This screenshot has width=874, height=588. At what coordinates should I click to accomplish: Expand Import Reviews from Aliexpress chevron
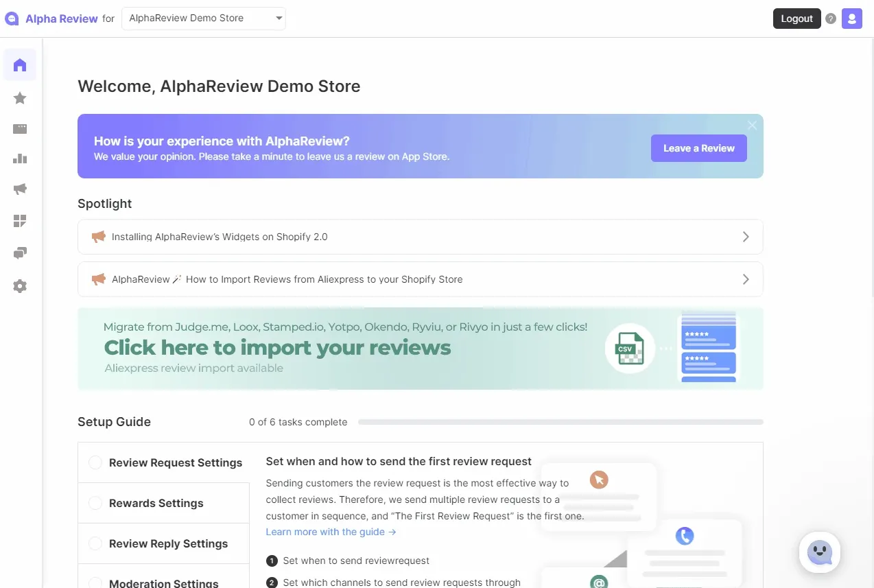[x=746, y=279]
